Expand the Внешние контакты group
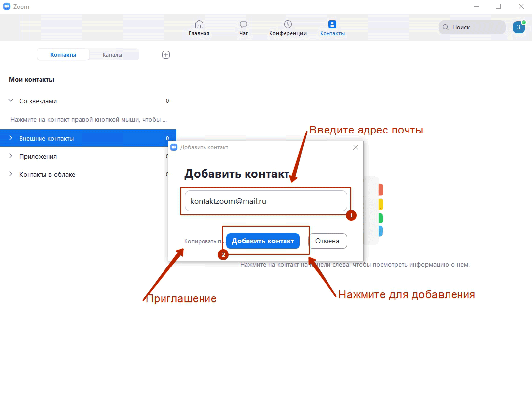 (x=11, y=138)
